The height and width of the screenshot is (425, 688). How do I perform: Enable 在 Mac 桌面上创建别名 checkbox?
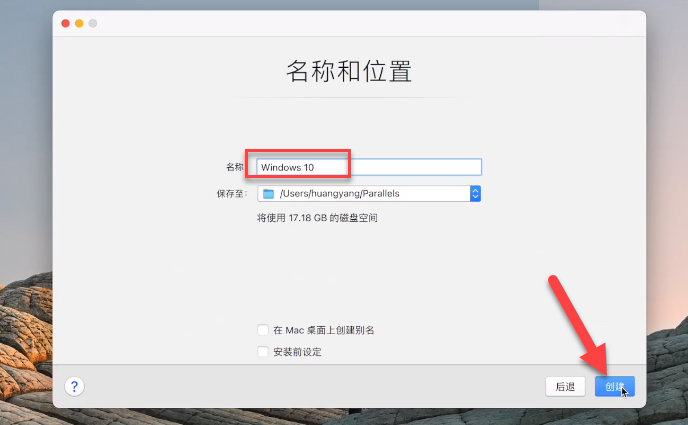(x=263, y=330)
